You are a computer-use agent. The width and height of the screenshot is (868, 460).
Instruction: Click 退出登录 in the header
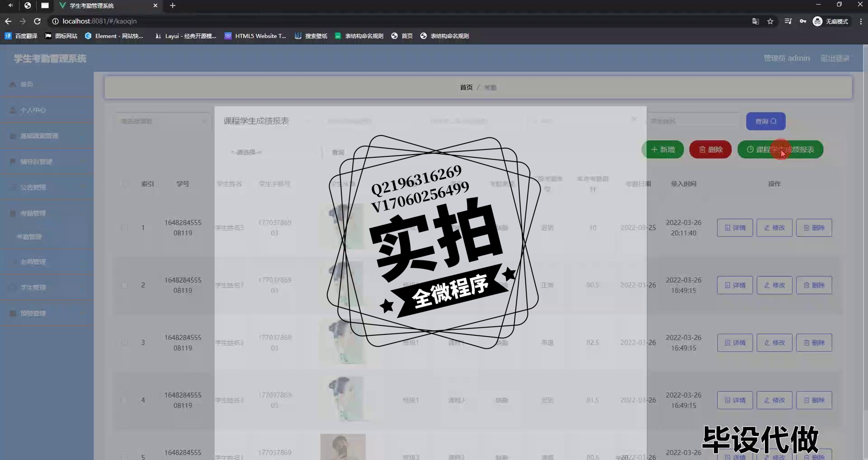click(x=835, y=58)
